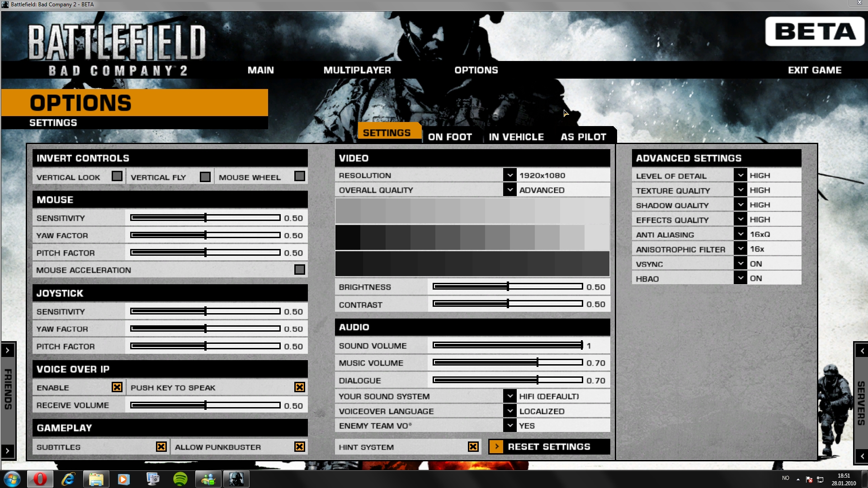Adjust the Brightness slider

pos(508,286)
